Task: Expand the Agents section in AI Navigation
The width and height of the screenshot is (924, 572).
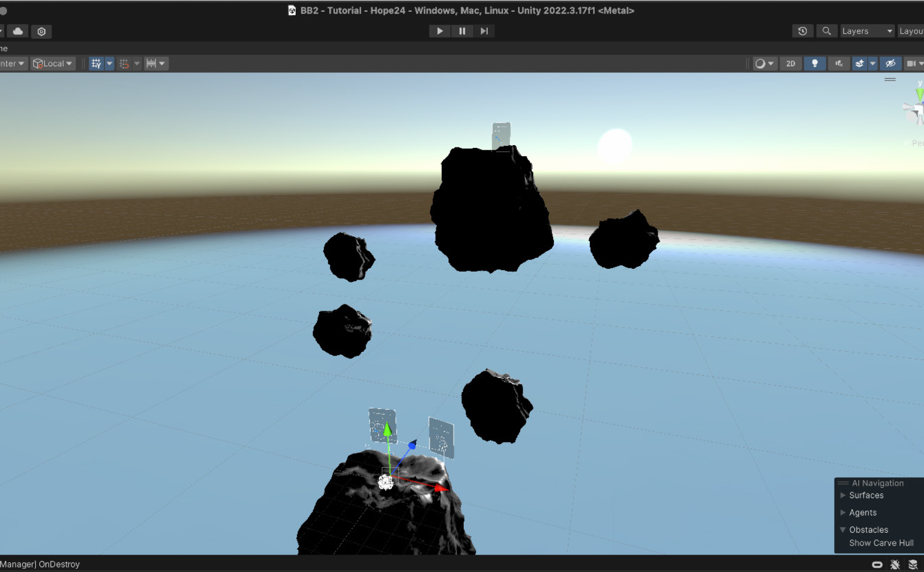Action: click(x=843, y=513)
